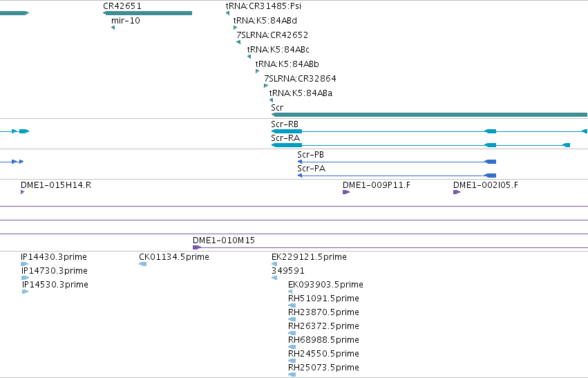Click the RH24550.5prime label text
The width and height of the screenshot is (588, 378).
[323, 354]
